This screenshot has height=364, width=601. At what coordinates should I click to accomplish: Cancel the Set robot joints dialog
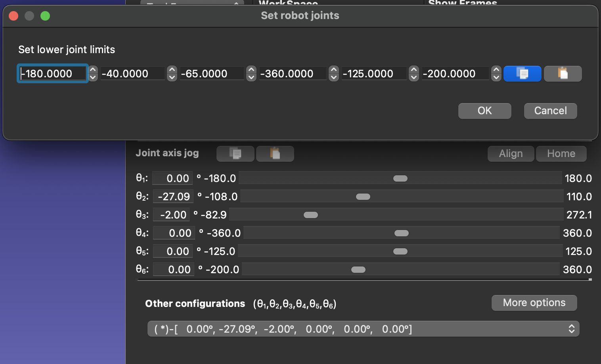(550, 111)
